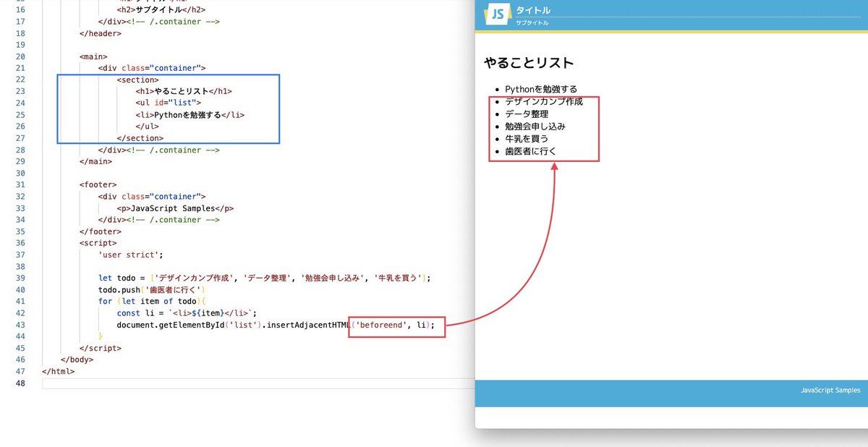Click the </footer> closing tag in the editor

[x=100, y=231]
